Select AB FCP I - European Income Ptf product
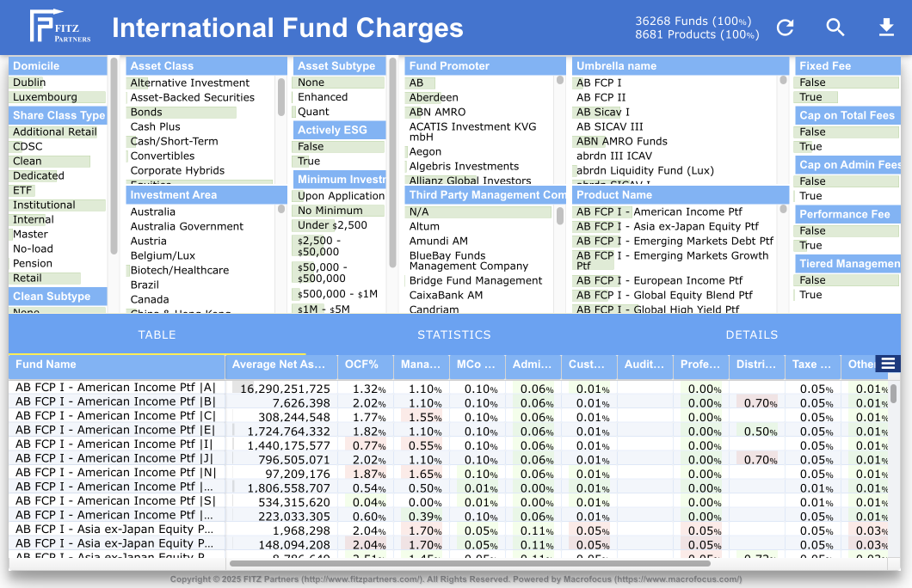The image size is (912, 588). coord(659,280)
